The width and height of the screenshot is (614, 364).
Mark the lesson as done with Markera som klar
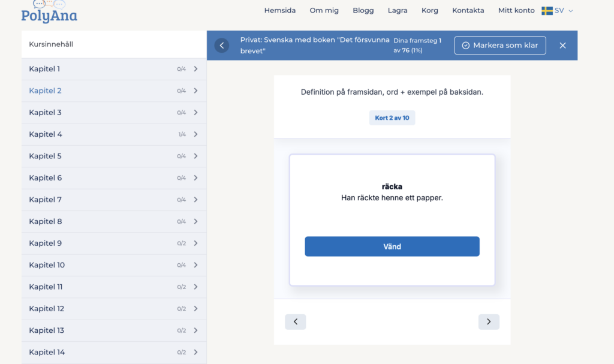pos(500,46)
